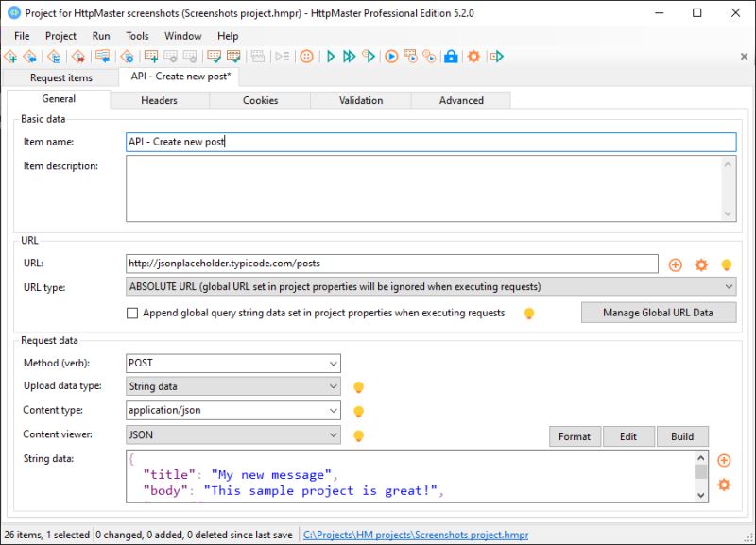Click the Format button
The width and height of the screenshot is (756, 545).
tap(575, 436)
